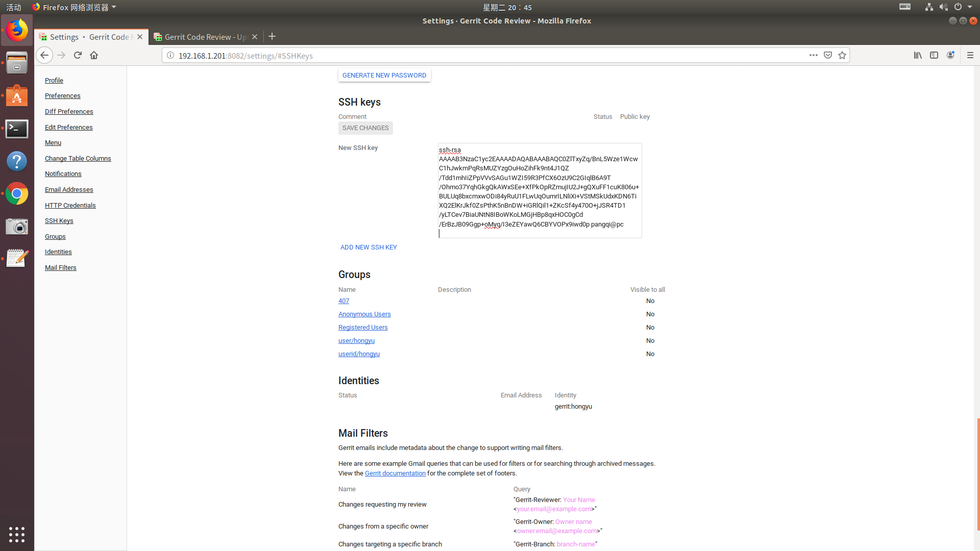Open Terminal from the dock
Screen dimensions: 980x551
tap(17, 129)
